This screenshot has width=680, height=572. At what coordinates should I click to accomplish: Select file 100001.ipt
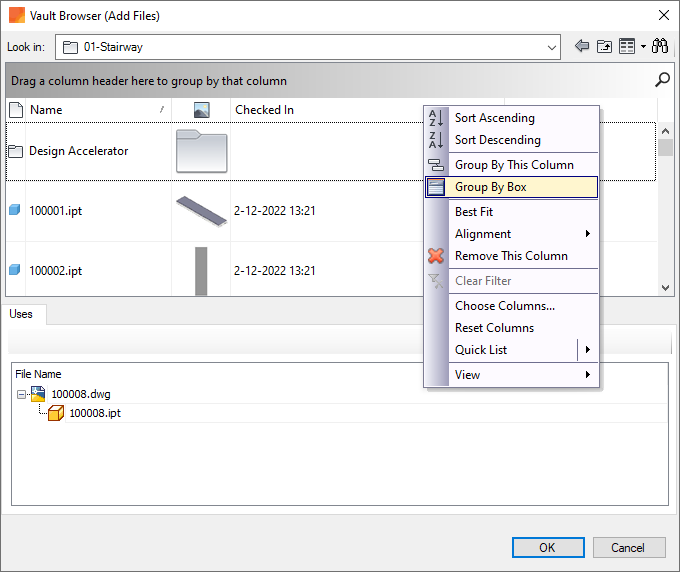click(x=56, y=211)
